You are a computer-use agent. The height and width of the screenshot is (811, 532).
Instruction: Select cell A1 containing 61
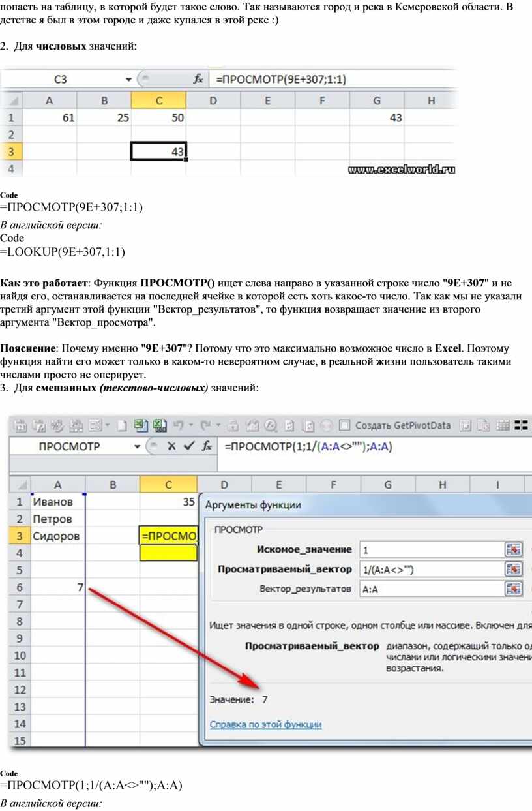[50, 117]
